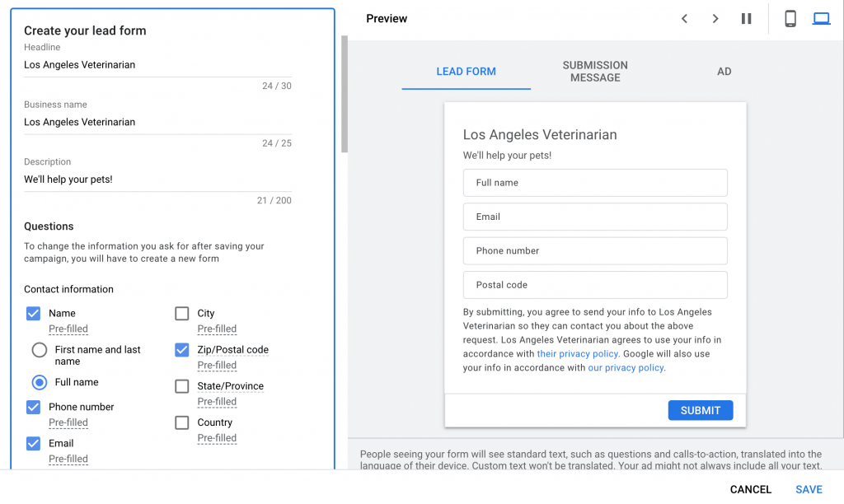Click preview description We'll help your pets!
The width and height of the screenshot is (844, 504).
pos(507,156)
